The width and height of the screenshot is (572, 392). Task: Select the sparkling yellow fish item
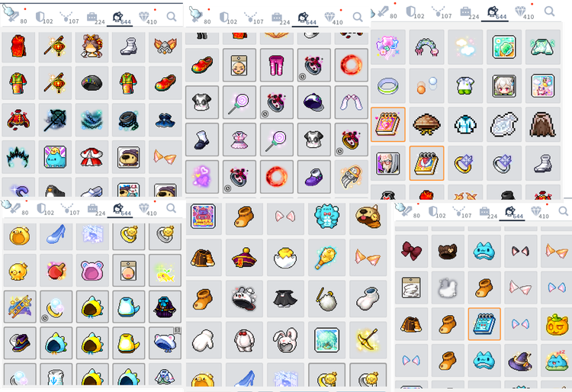click(x=165, y=271)
